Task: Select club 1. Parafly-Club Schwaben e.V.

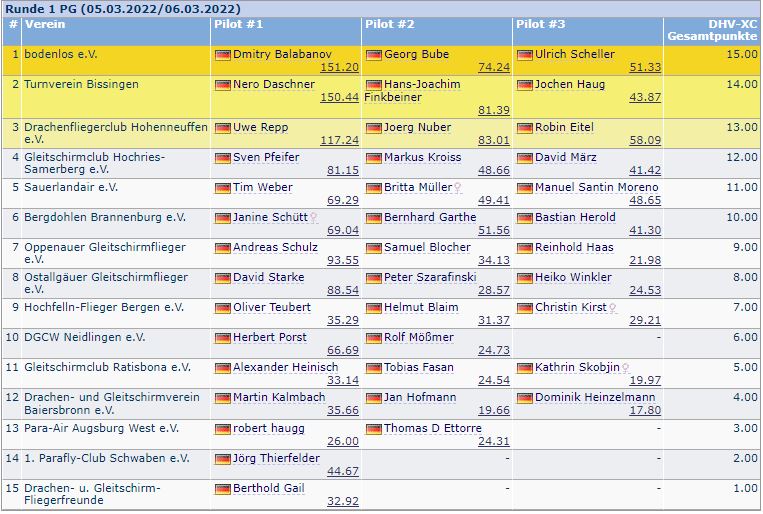Action: coord(107,458)
